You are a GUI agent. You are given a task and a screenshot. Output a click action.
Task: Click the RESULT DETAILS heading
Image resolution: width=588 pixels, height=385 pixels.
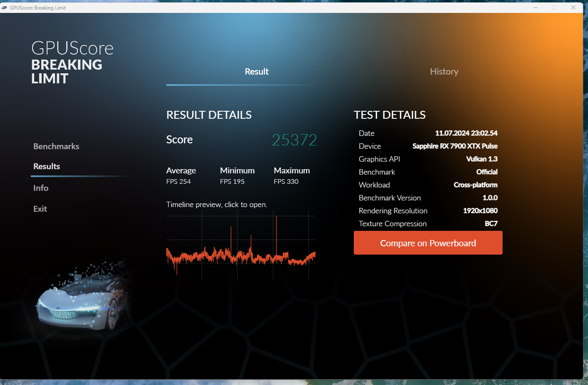pos(209,115)
